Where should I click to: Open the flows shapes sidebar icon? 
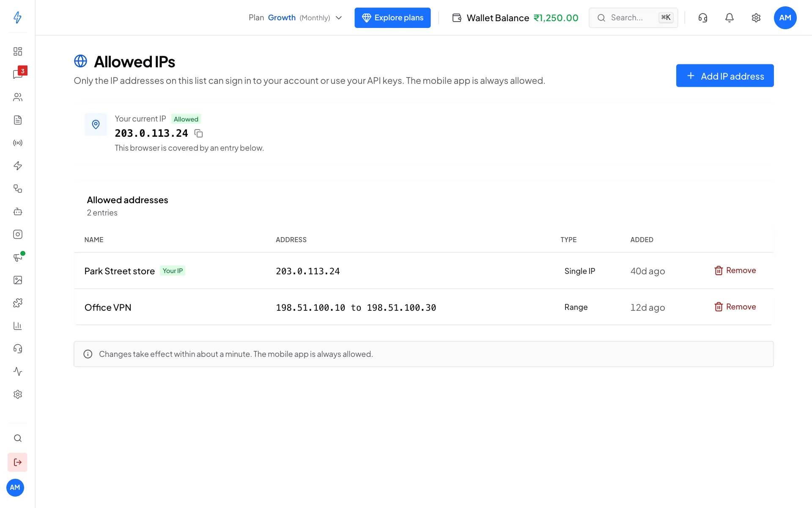[x=17, y=189]
